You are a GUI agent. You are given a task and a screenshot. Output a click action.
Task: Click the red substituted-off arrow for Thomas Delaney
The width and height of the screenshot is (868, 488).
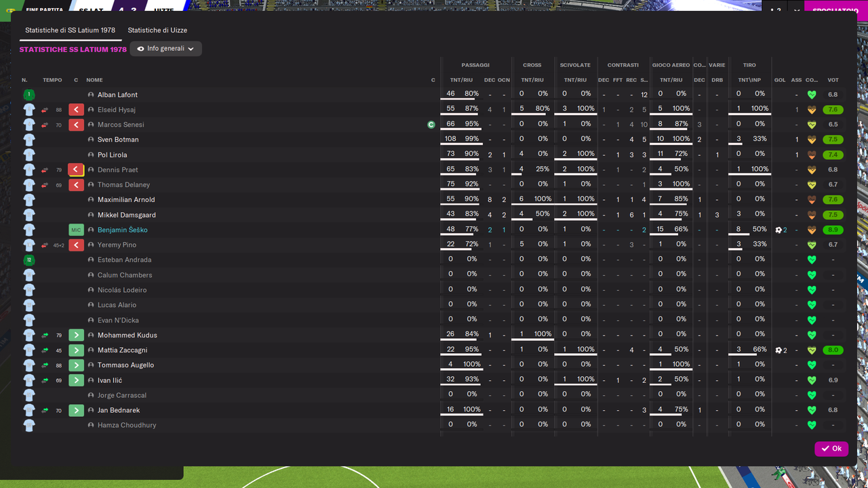76,184
